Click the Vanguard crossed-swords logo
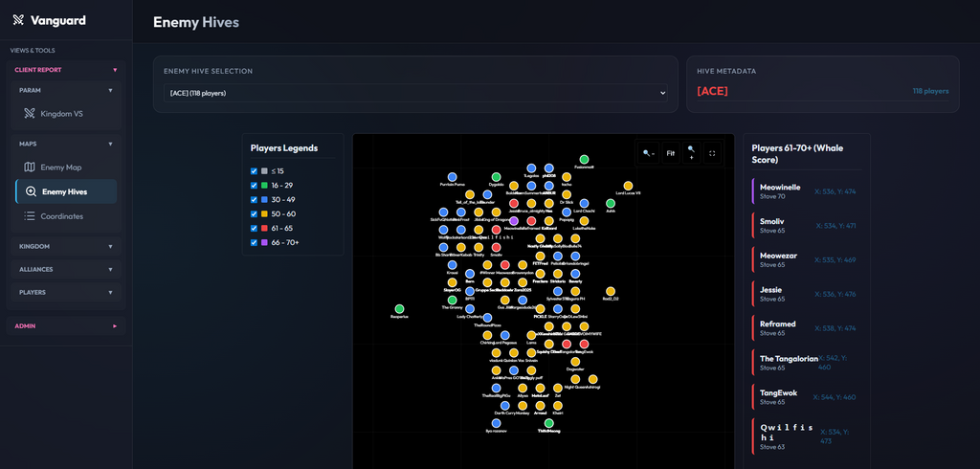980x469 pixels. pyautogui.click(x=18, y=21)
